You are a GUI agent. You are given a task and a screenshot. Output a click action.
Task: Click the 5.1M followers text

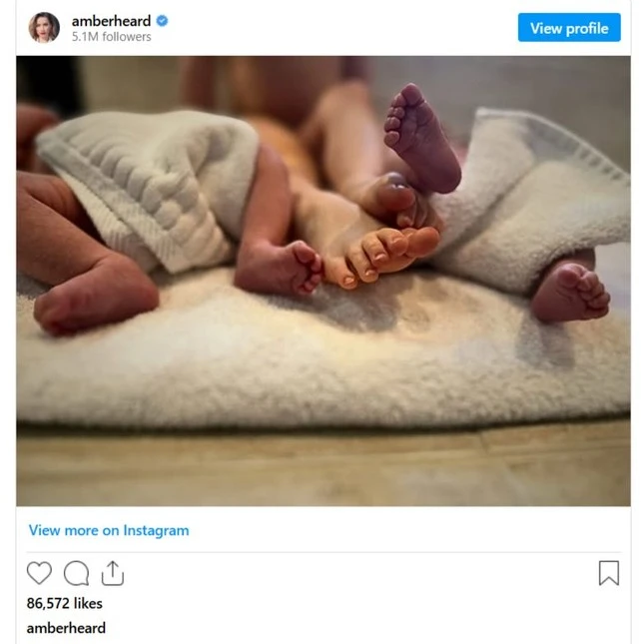point(112,37)
